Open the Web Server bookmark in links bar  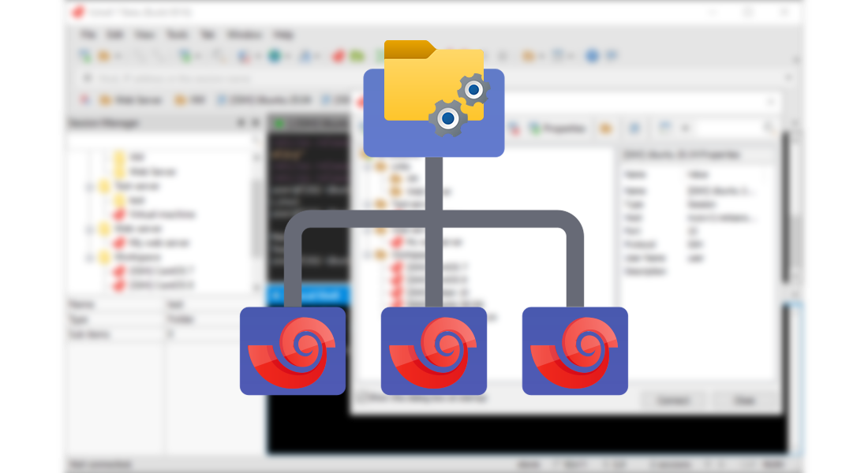[131, 100]
